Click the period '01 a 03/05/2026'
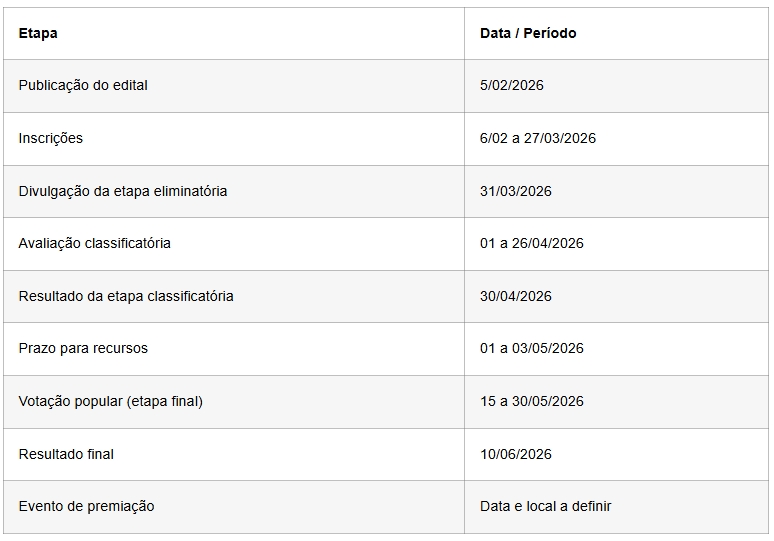Viewport: 774px width, 541px height. [532, 348]
